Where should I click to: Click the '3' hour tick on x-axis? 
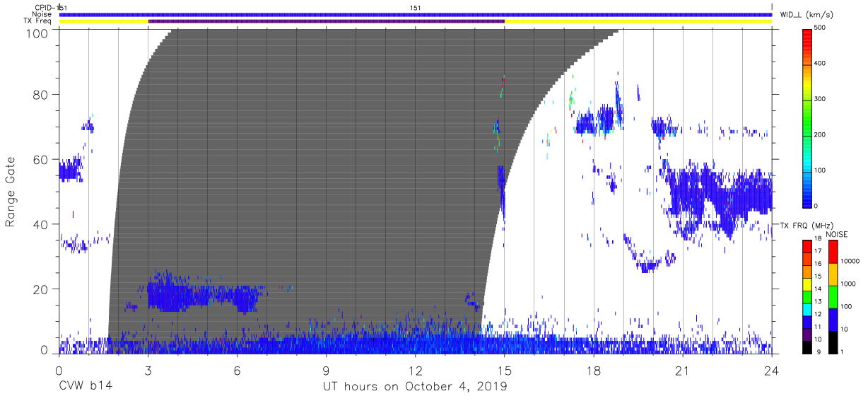tap(148, 370)
